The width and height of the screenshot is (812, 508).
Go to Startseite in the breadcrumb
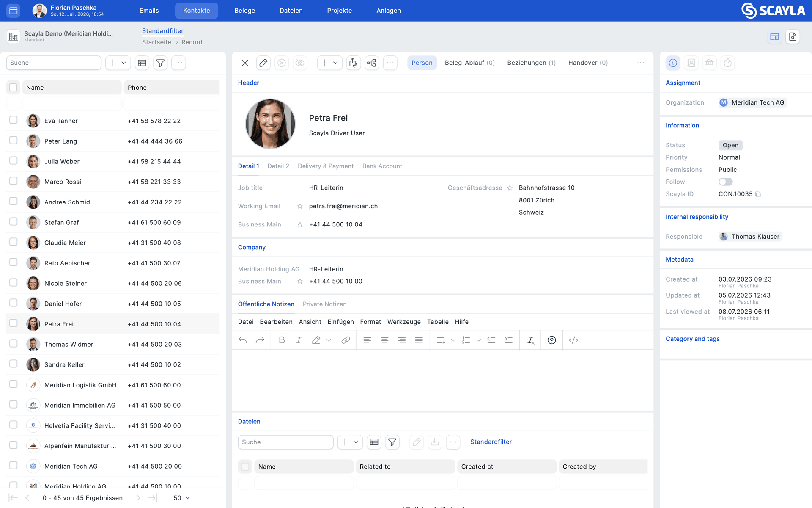coord(156,42)
